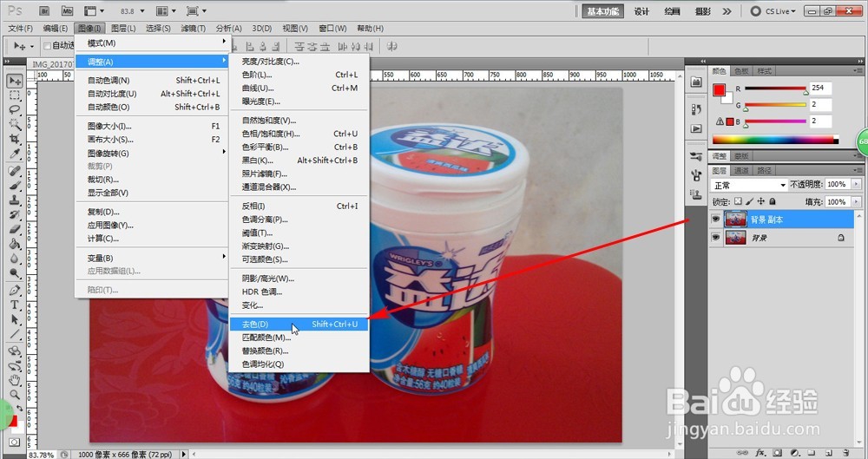Click foreground red color swatch in Color panel
This screenshot has width=868, height=459.
[719, 89]
